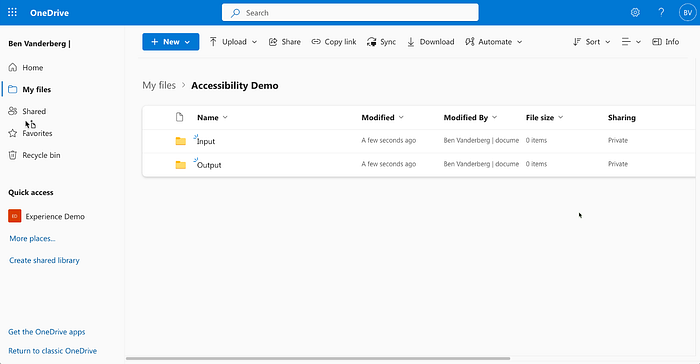Open the Input folder name
Screen dimensions: 700x364
point(206,141)
